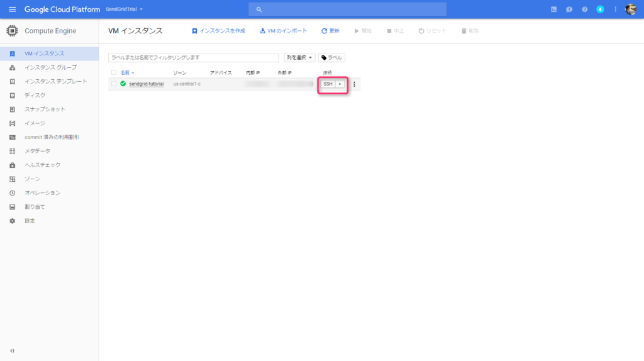This screenshot has height=361, width=644.
Task: Click the Compute Engine title text
Action: [50, 31]
